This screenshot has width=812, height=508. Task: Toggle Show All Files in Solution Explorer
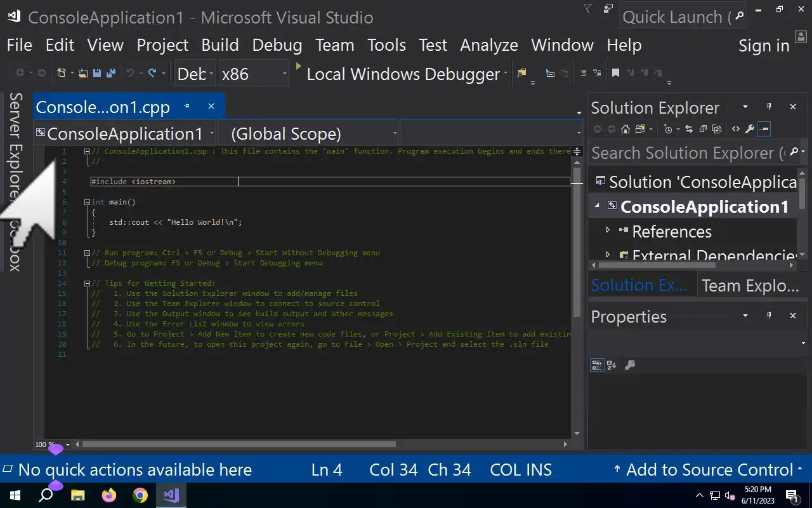coord(717,129)
